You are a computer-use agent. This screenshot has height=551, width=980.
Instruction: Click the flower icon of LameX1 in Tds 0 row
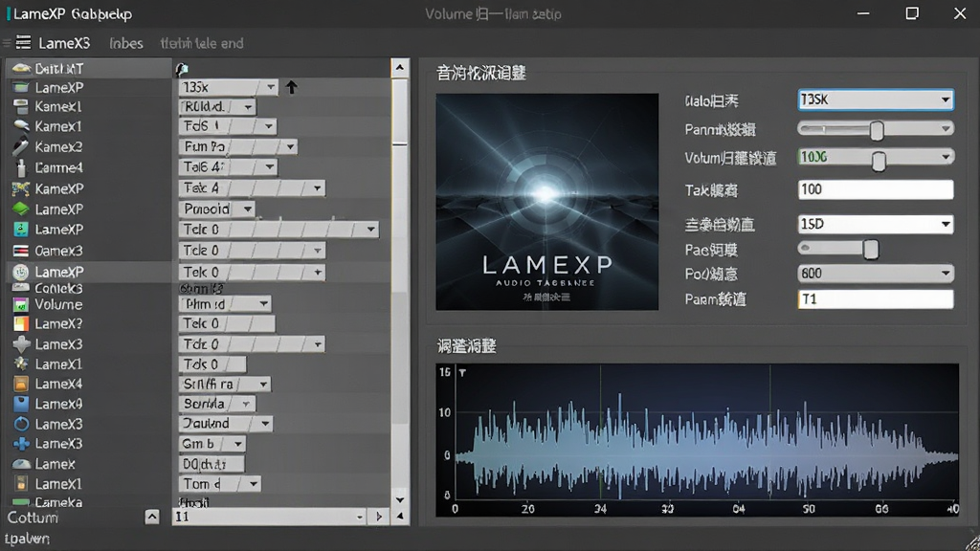[x=21, y=364]
